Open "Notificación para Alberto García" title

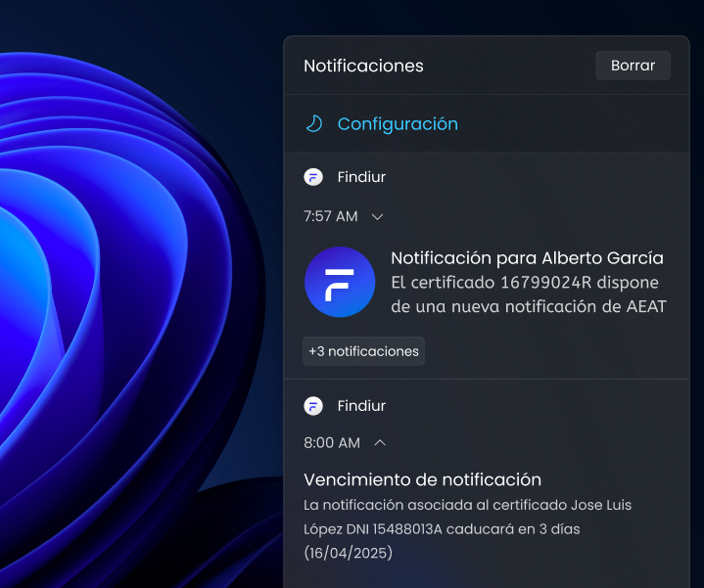(527, 258)
